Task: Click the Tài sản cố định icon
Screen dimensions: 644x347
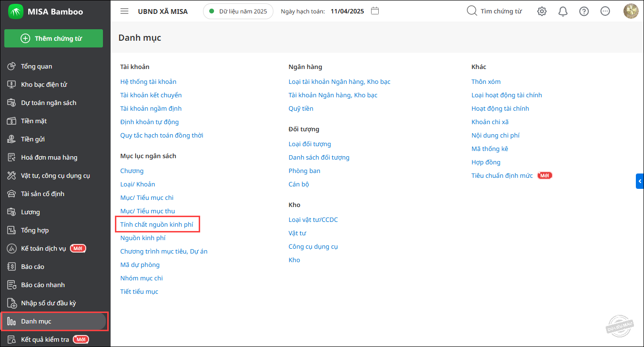Action: tap(12, 194)
